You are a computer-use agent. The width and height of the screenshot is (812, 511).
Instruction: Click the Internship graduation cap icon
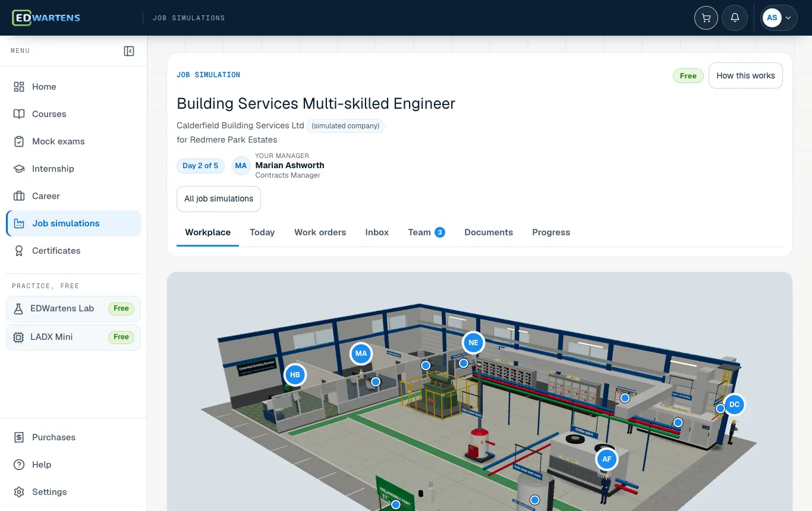pyautogui.click(x=19, y=169)
